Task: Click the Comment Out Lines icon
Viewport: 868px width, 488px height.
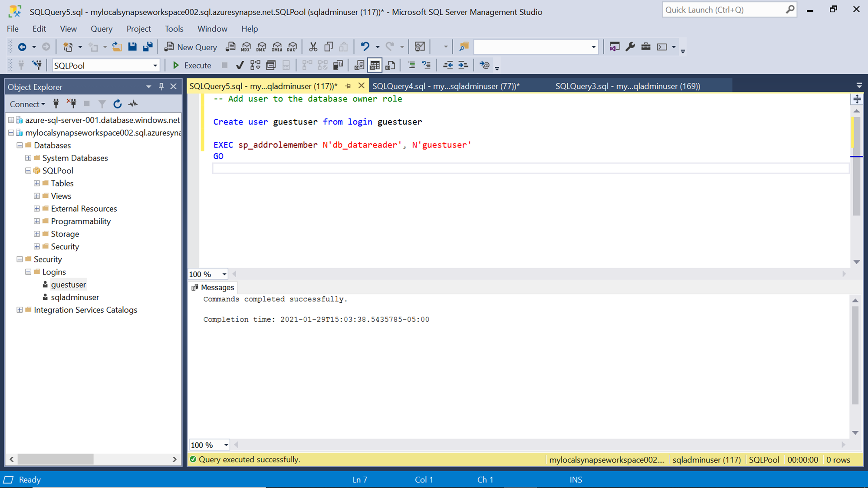Action: [x=411, y=66]
